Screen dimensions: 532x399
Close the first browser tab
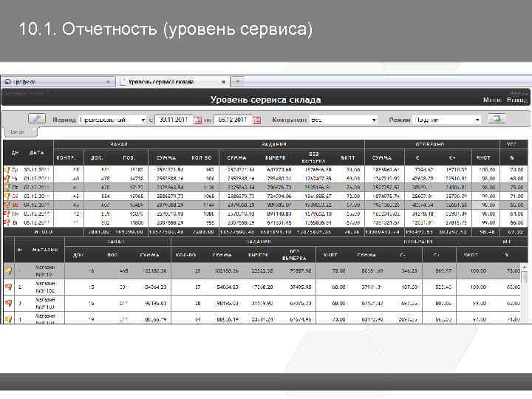[108, 82]
